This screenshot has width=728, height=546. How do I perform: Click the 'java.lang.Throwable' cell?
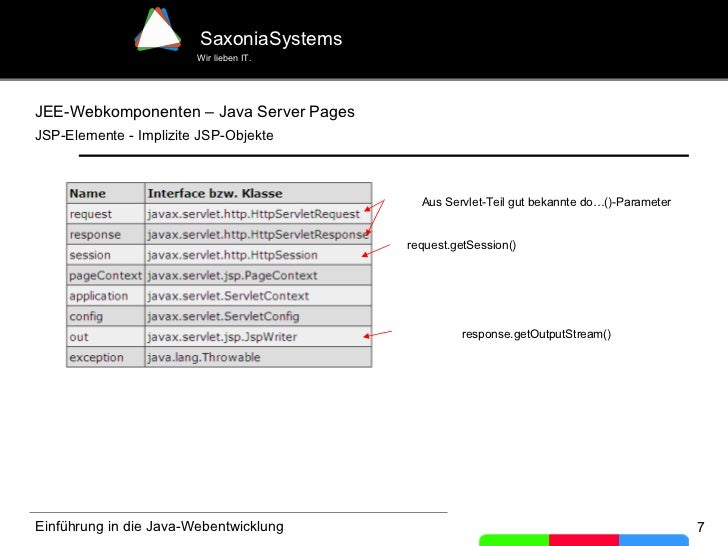[x=258, y=357]
